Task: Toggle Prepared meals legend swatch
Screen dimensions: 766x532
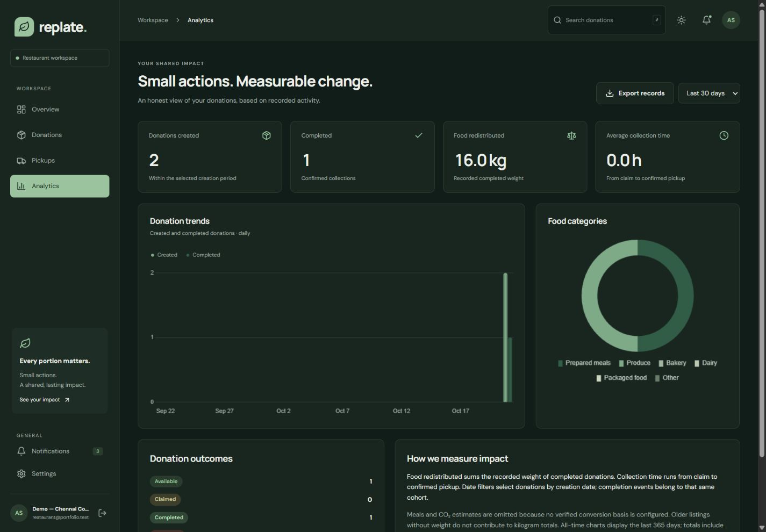Action: (560, 363)
